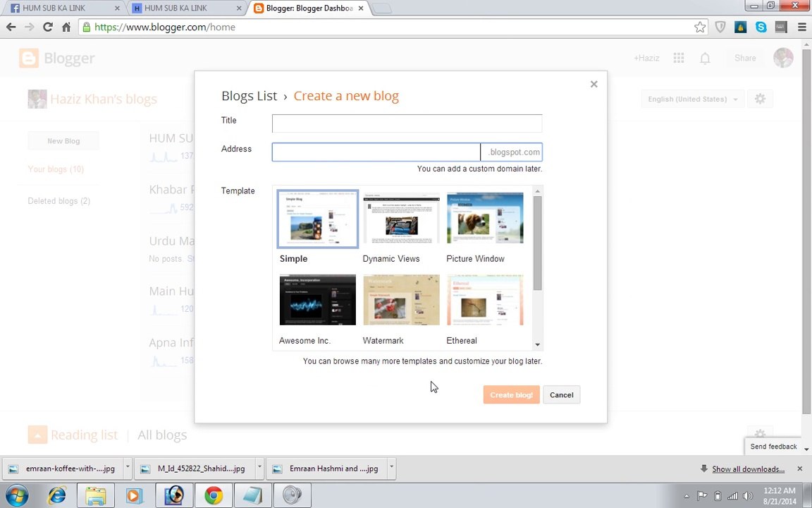The width and height of the screenshot is (812, 508).
Task: Select the Picture Window template thumbnail
Action: 485,218
